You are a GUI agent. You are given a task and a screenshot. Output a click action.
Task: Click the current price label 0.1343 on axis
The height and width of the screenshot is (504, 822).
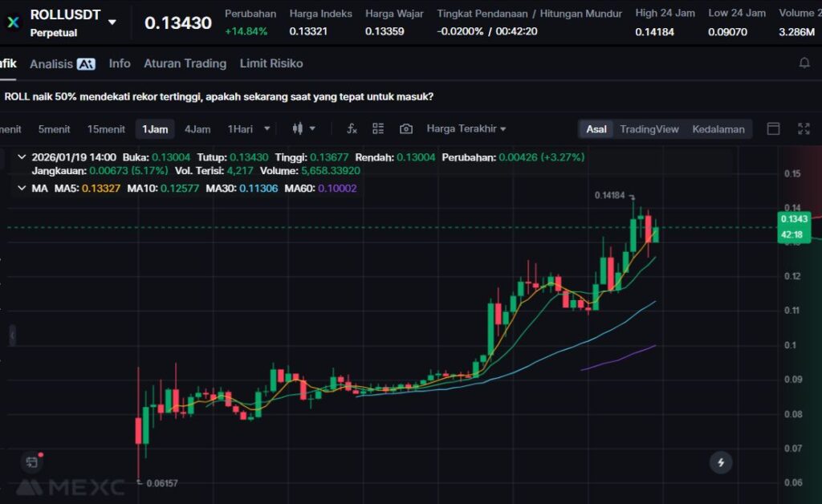click(x=793, y=219)
